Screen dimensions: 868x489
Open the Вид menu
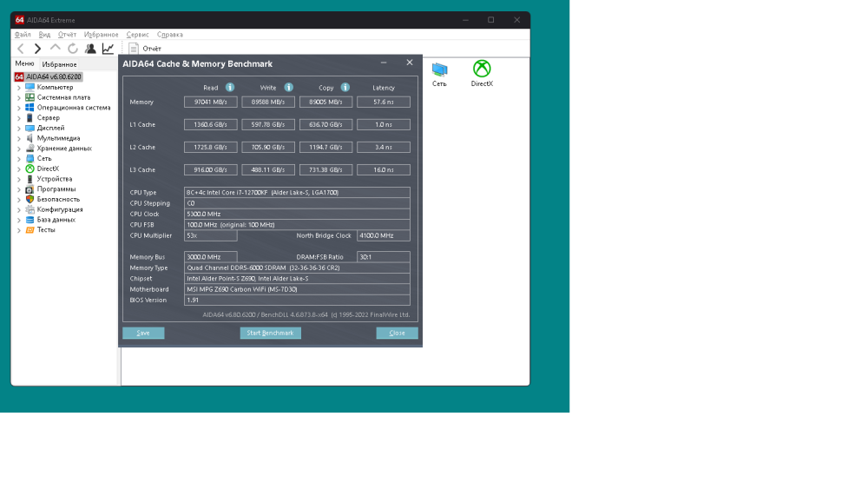point(44,35)
